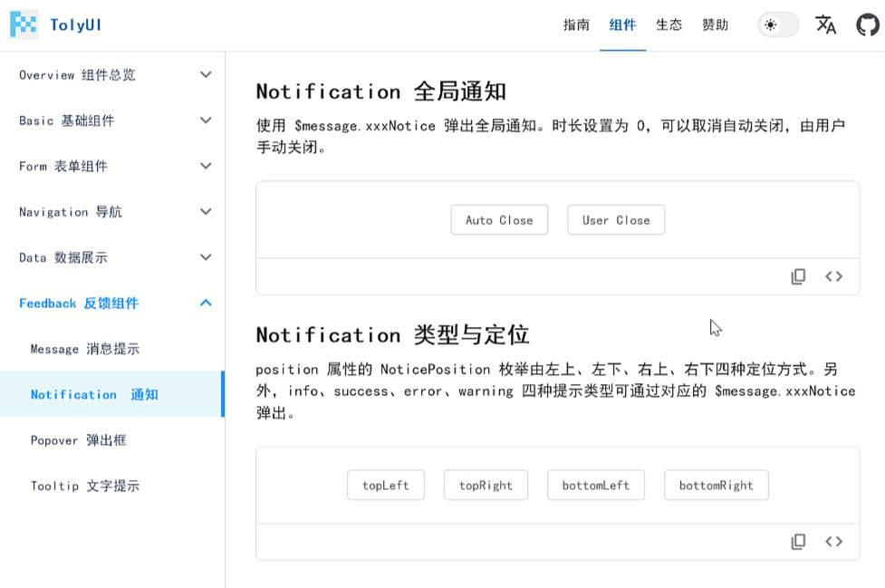Copy code of the topLeft position demo

pos(798,542)
